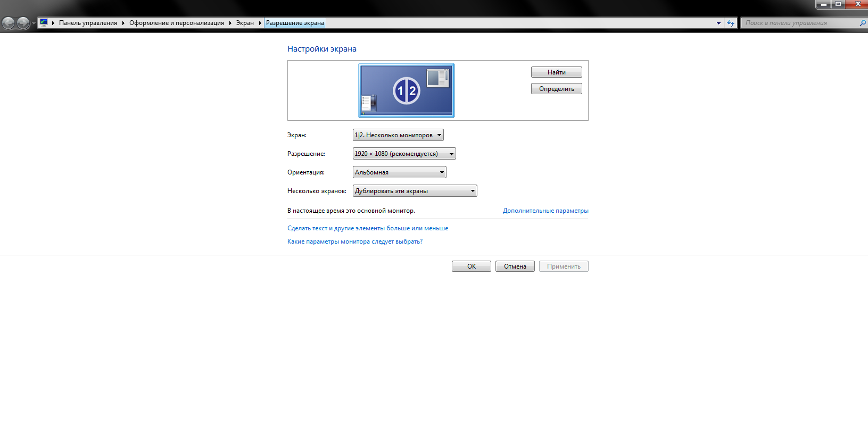Open the 'Экран' display selection dropdown
This screenshot has width=868, height=442.
[x=398, y=135]
